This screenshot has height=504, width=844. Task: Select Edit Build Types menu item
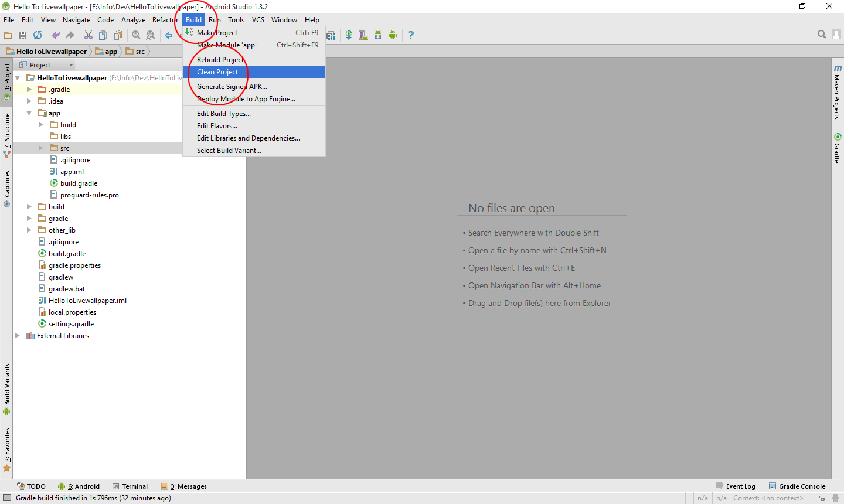click(x=254, y=114)
